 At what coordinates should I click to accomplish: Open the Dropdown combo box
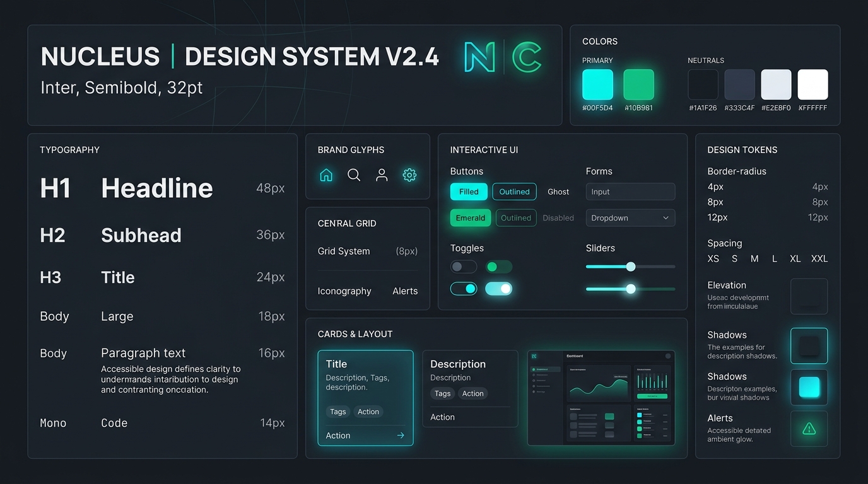[630, 218]
